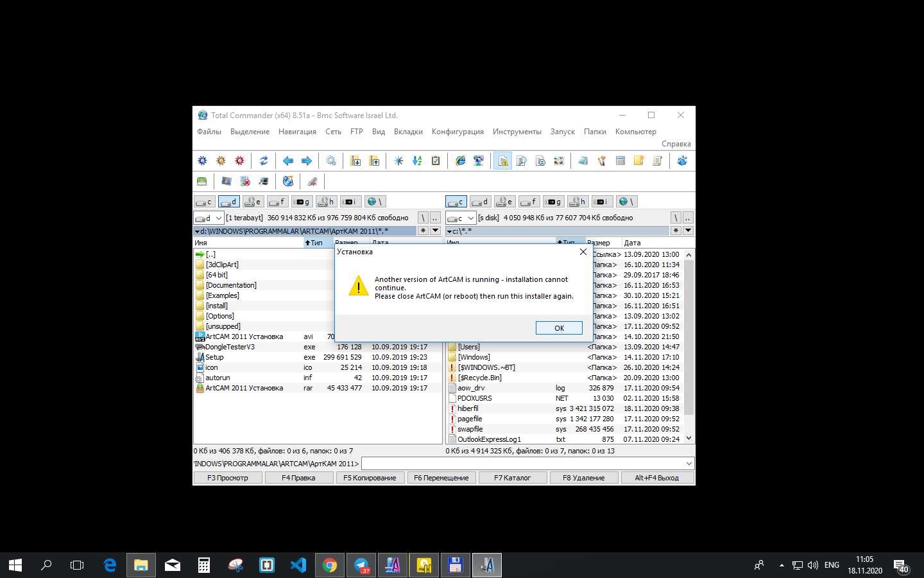Open left panel drive dropdown showing d
The width and height of the screenshot is (924, 578).
point(209,218)
